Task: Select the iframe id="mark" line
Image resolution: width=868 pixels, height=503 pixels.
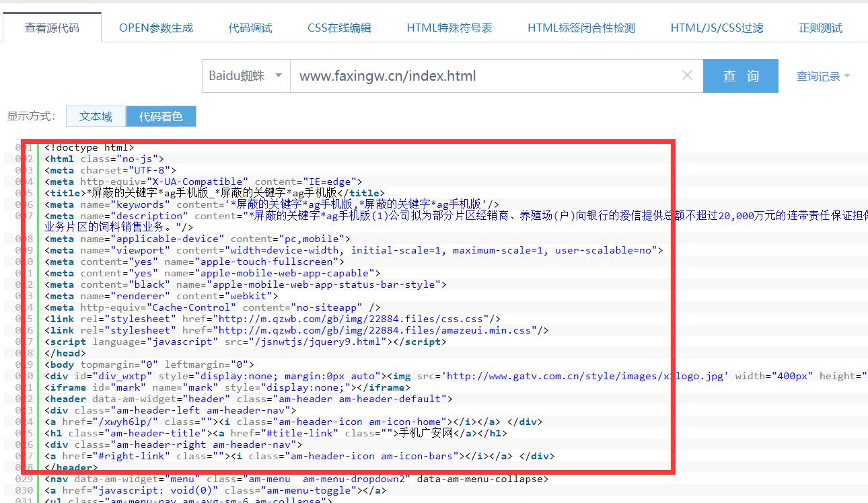Action: tap(227, 387)
